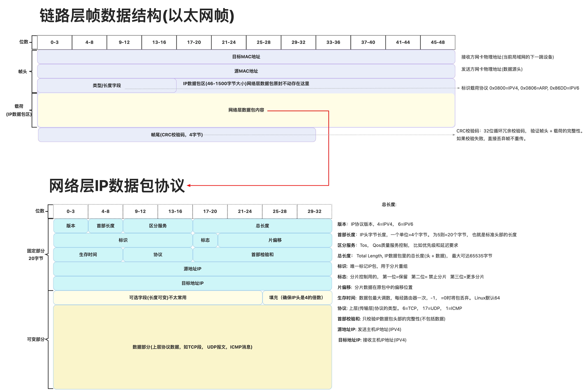Viewport: 588px width, 390px height.
Task: Click the note 标识载荷协议 0x0800=IPV4
Action: 520,88
